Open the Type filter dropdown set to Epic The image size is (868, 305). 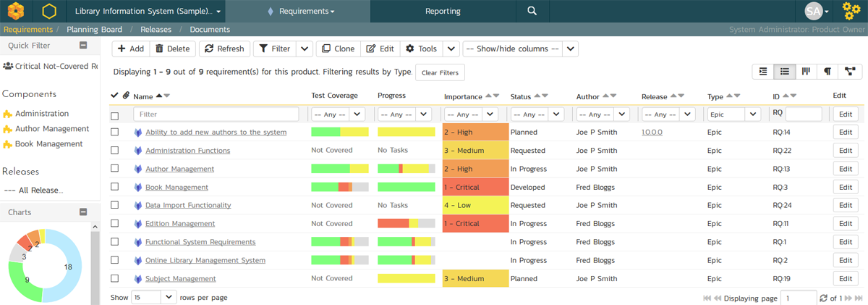[x=733, y=114]
